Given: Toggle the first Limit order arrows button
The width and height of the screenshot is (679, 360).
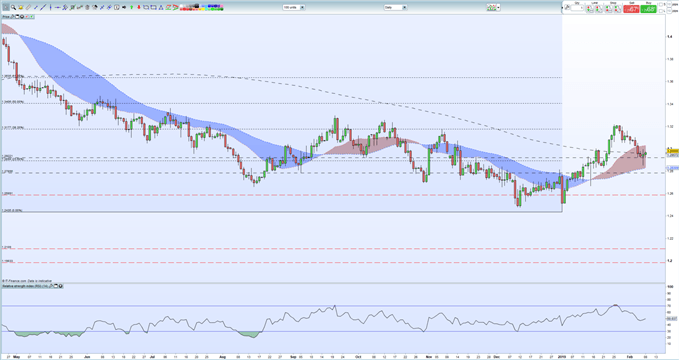Looking at the screenshot, I should pos(589,9).
